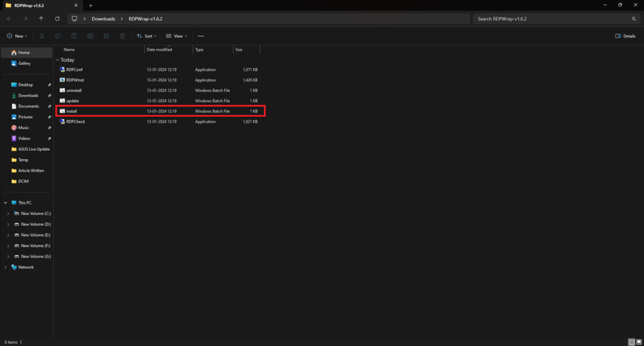This screenshot has width=644, height=346.
Task: Click the Share icon in the toolbar
Action: click(106, 36)
